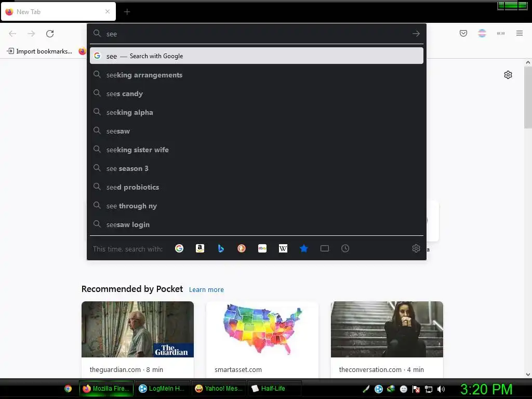Click the 3:20 PM clock
The height and width of the screenshot is (399, 532).
486,389
